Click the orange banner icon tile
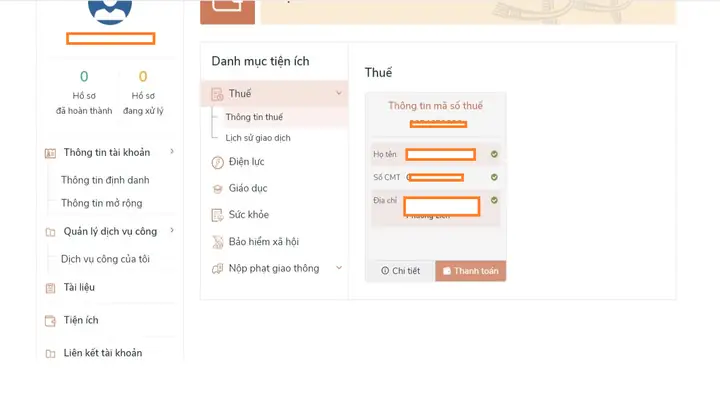 (x=227, y=10)
